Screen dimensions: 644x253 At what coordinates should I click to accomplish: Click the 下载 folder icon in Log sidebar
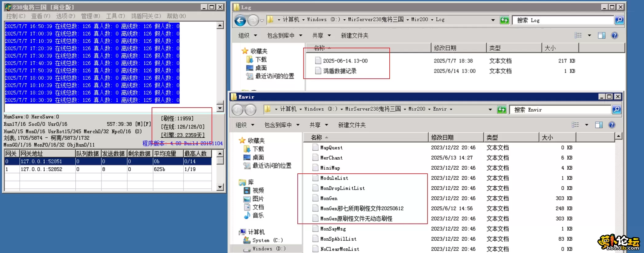click(249, 59)
